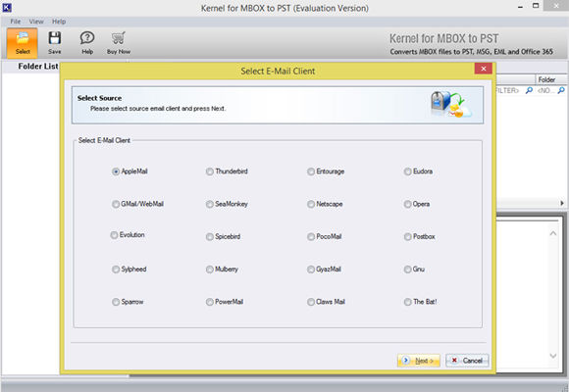
Task: Select the Entourage email client option
Action: [x=311, y=171]
